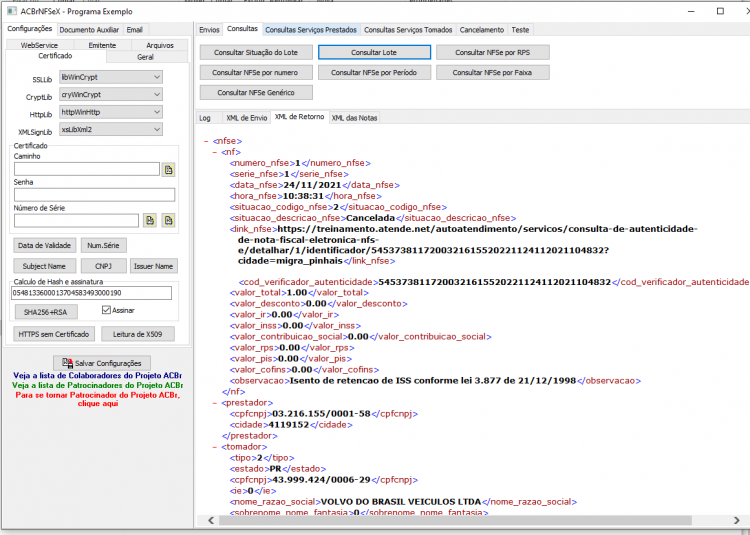Open the SSLLib dropdown

point(111,77)
